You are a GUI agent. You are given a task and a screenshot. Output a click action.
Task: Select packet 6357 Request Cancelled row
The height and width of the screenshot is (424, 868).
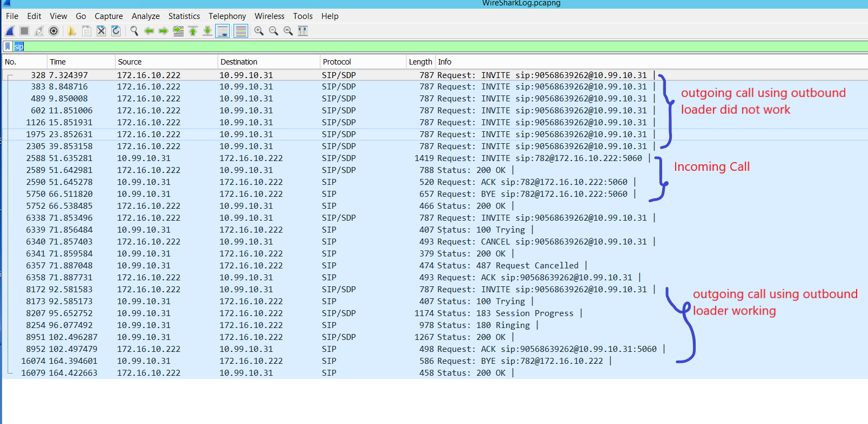click(x=325, y=266)
